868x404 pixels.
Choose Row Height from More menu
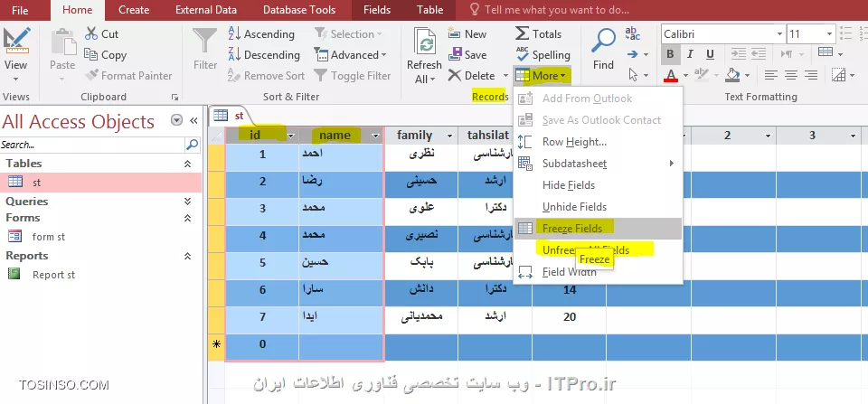pyautogui.click(x=598, y=142)
